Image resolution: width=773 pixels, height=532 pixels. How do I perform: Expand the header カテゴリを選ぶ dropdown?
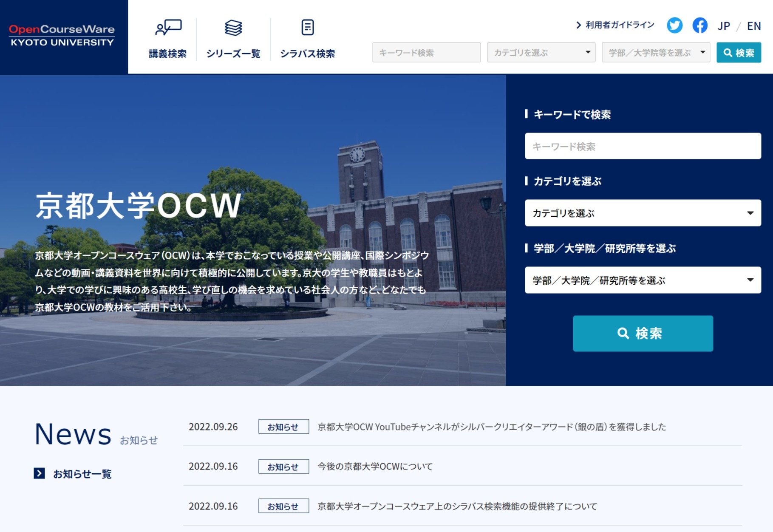(541, 52)
